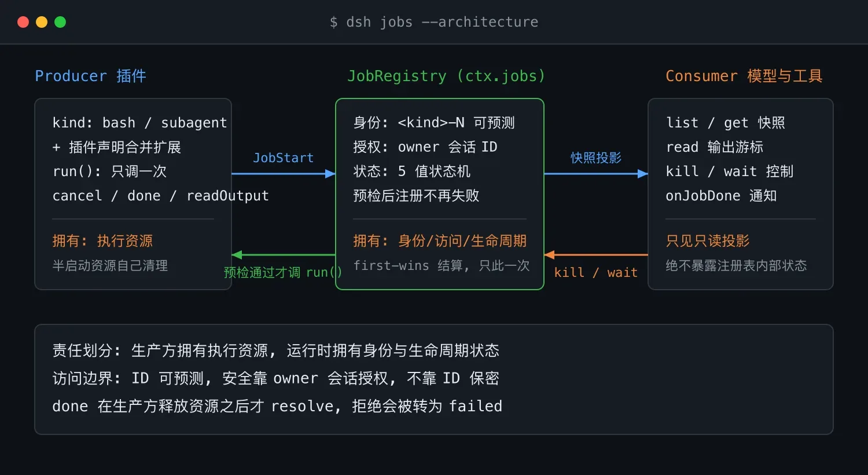Viewport: 868px width, 475px height.
Task: Click the orange text '拥有: 执行资源'
Action: 102,241
